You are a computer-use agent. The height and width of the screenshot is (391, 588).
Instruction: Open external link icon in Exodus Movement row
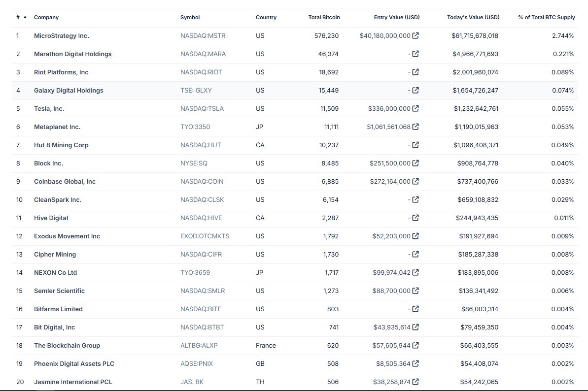pyautogui.click(x=415, y=236)
